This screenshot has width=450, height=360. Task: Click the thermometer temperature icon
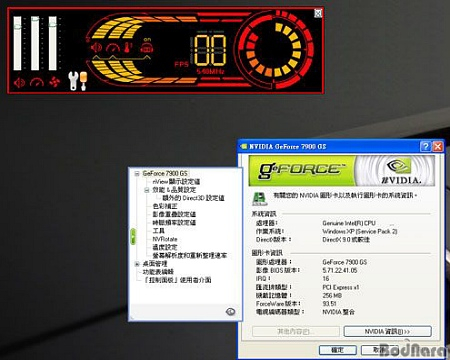pos(128,47)
